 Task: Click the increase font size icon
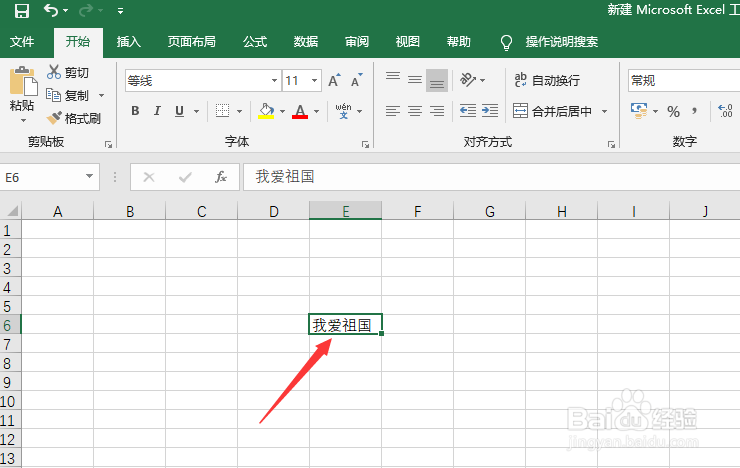tap(335, 80)
